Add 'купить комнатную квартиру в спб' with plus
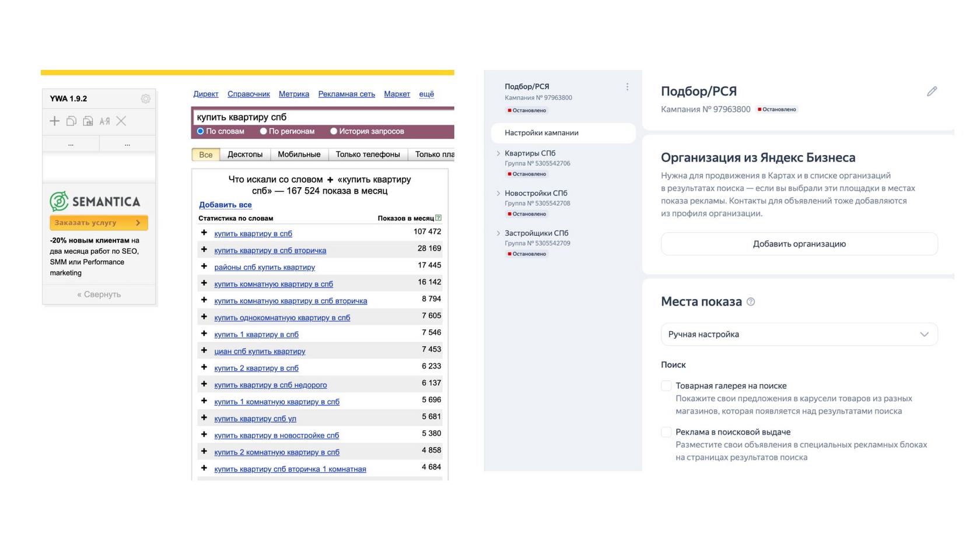The width and height of the screenshot is (980, 551). 204,283
